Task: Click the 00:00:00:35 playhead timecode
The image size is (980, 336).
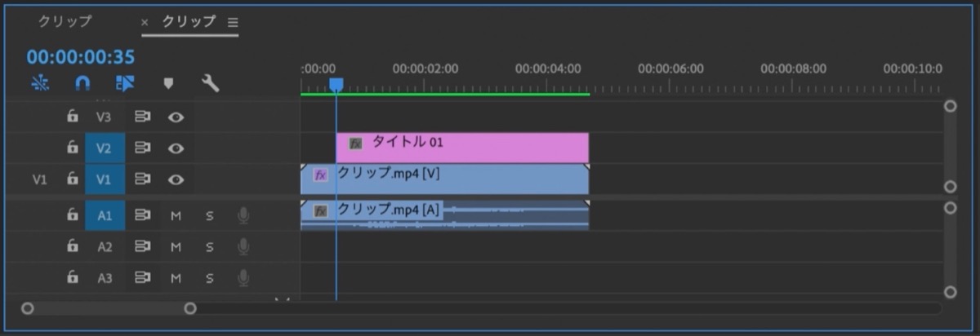Action: 80,57
